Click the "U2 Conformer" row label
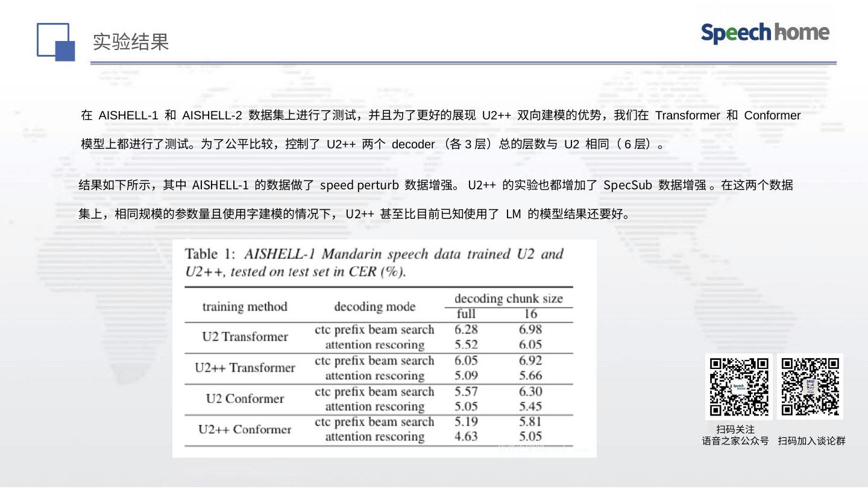 [245, 399]
